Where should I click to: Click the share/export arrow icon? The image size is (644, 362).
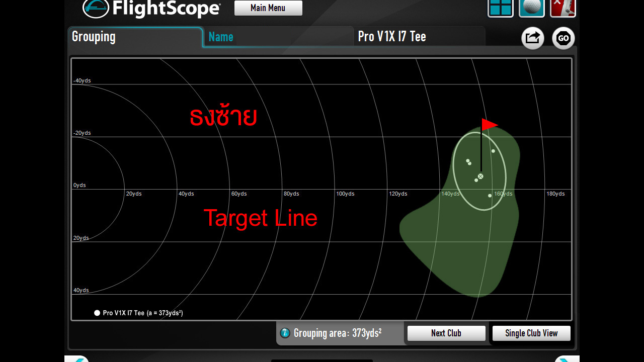click(533, 38)
